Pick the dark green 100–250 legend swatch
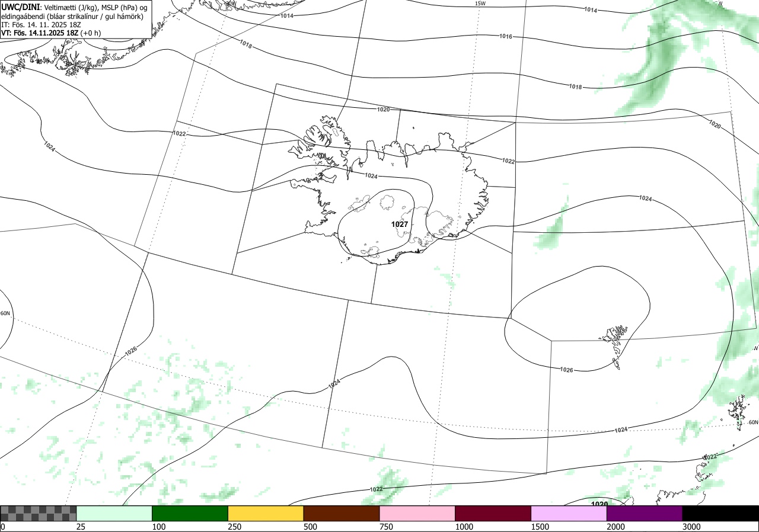Image resolution: width=759 pixels, height=532 pixels. click(x=190, y=513)
